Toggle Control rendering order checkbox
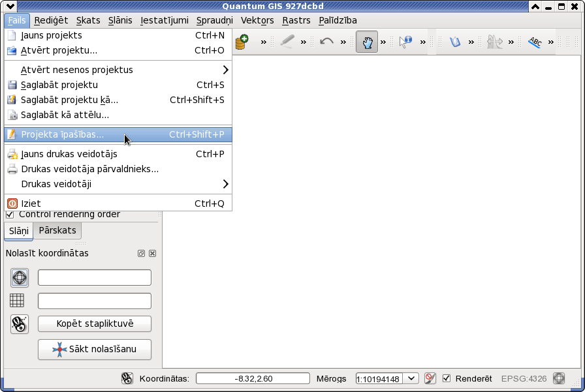Image resolution: width=585 pixels, height=392 pixels. click(10, 215)
